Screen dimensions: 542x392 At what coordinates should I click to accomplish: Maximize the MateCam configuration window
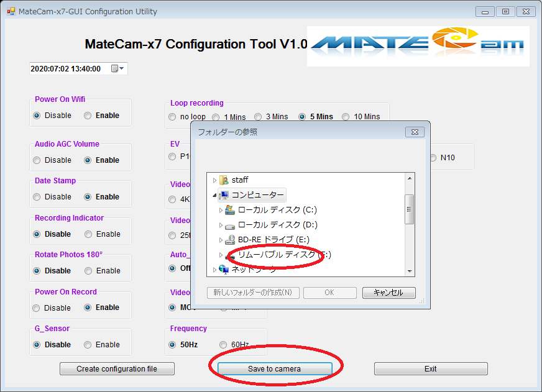click(505, 11)
